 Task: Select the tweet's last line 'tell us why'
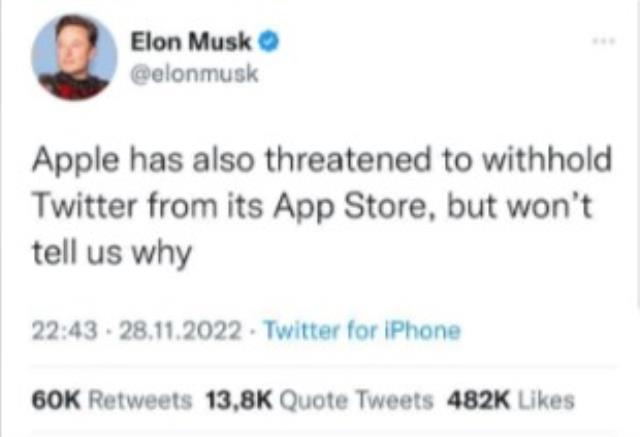[x=112, y=253]
